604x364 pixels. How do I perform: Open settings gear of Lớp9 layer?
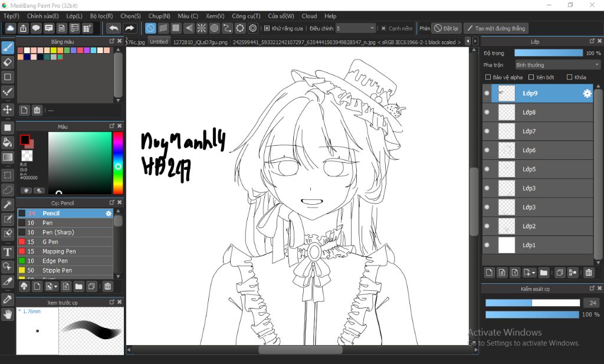point(587,93)
